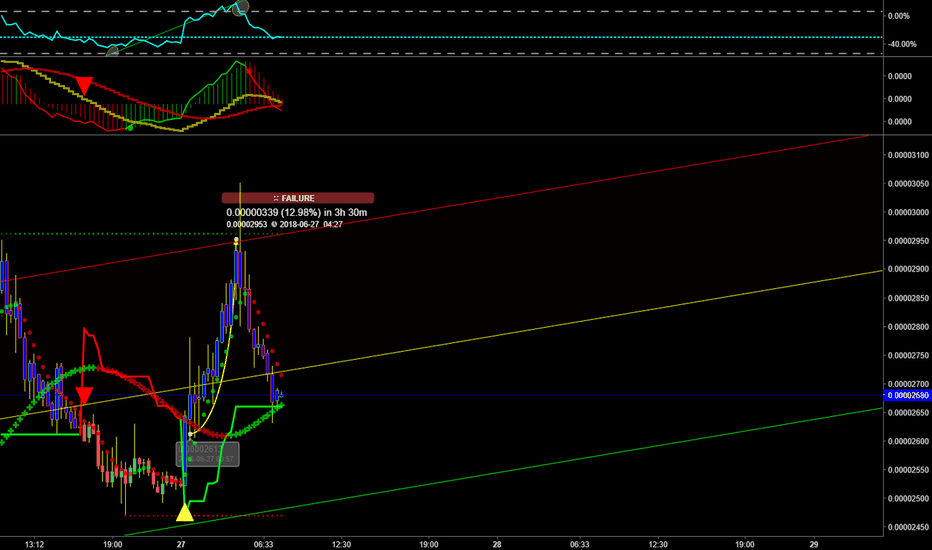Click price axis label 0.00002800
Screen dimensions: 932x550
click(908, 326)
